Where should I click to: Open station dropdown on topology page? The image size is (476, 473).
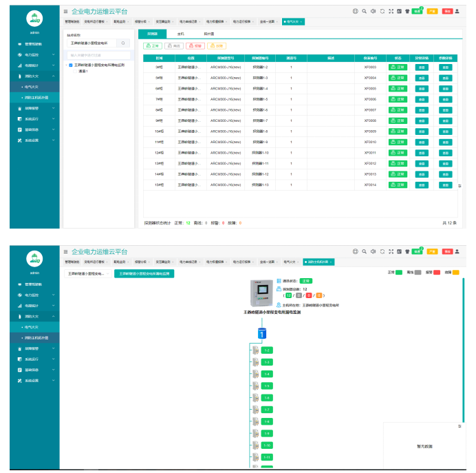coord(88,274)
